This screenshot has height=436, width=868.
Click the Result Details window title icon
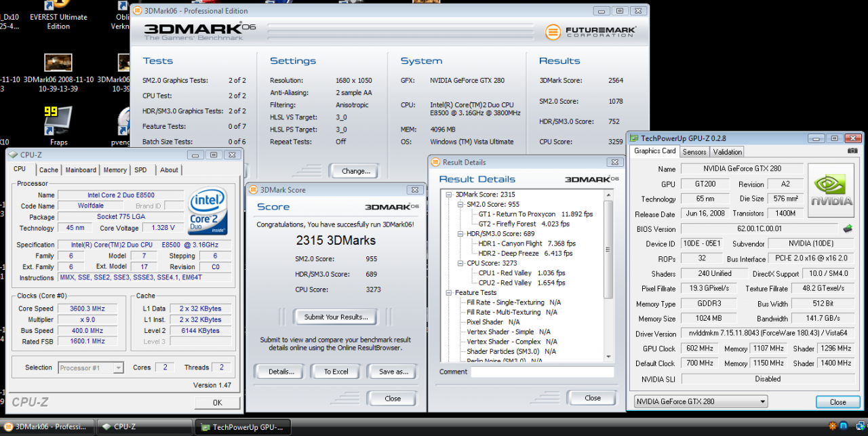[x=436, y=162]
